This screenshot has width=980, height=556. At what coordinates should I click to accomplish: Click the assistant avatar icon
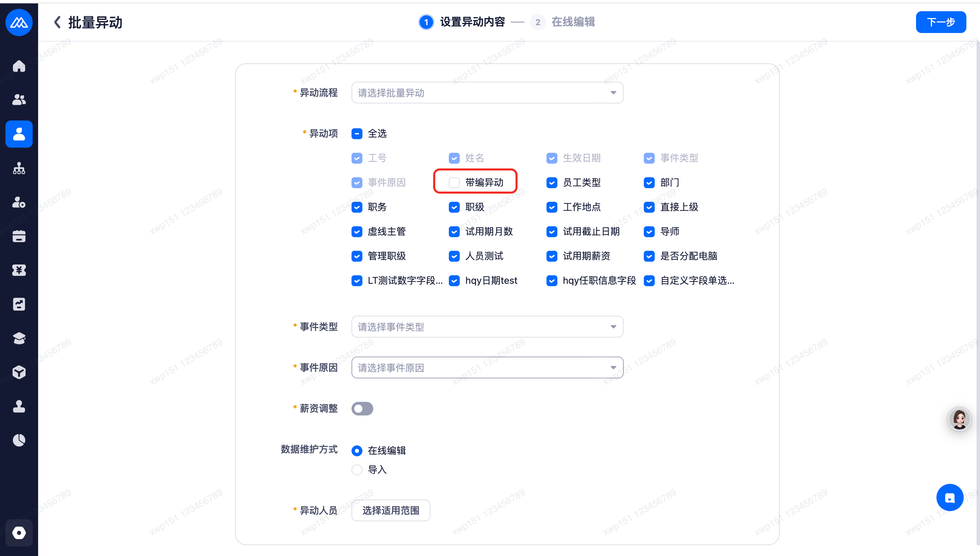coord(959,419)
